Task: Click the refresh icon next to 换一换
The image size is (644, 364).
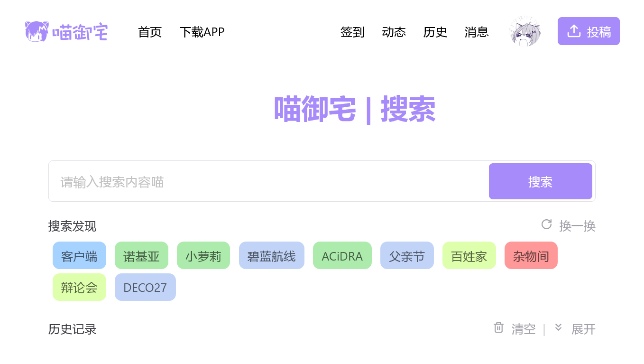Action: [546, 225]
